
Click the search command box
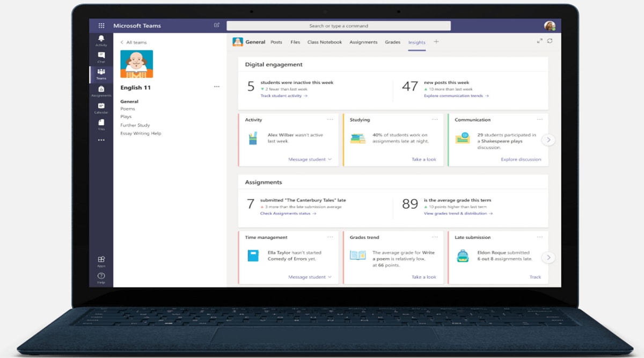338,26
